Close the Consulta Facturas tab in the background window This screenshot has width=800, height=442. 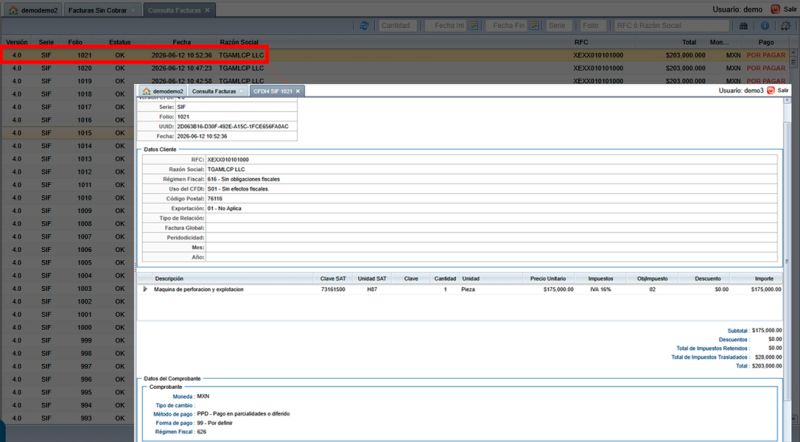tap(207, 10)
